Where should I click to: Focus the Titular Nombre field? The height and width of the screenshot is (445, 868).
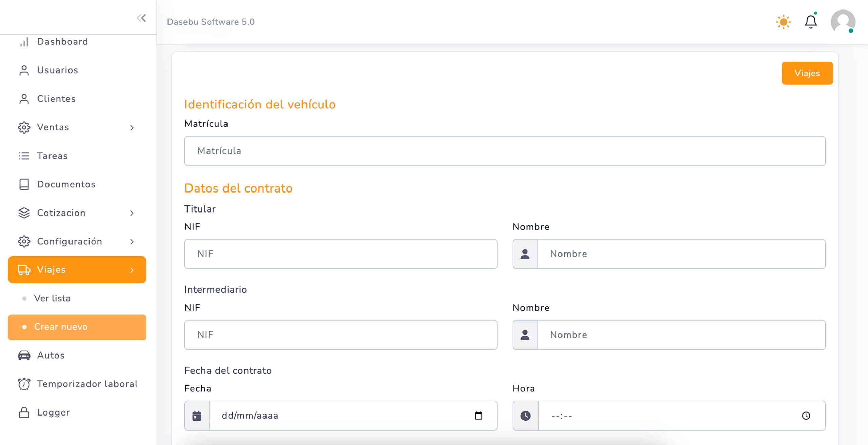click(681, 254)
